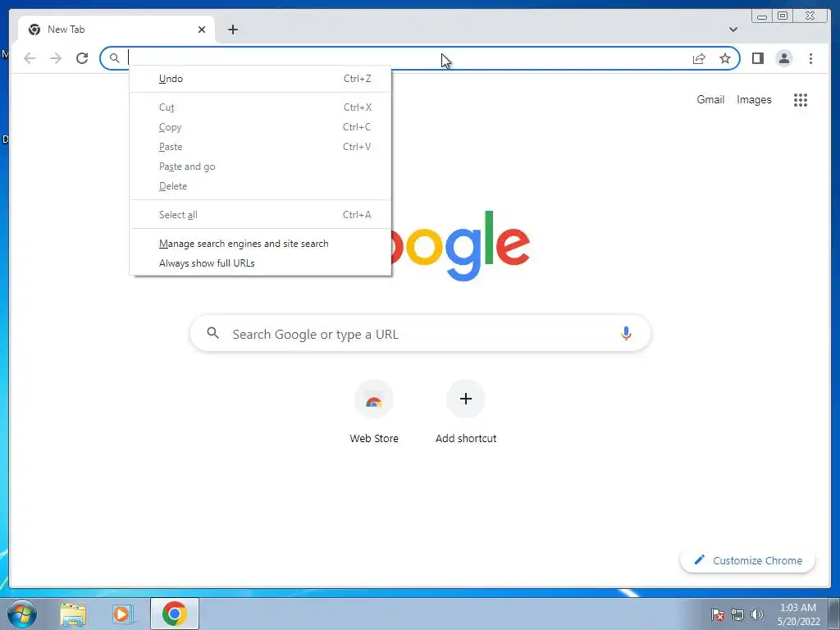The width and height of the screenshot is (840, 630).
Task: Close the New Tab tab
Action: point(202,30)
